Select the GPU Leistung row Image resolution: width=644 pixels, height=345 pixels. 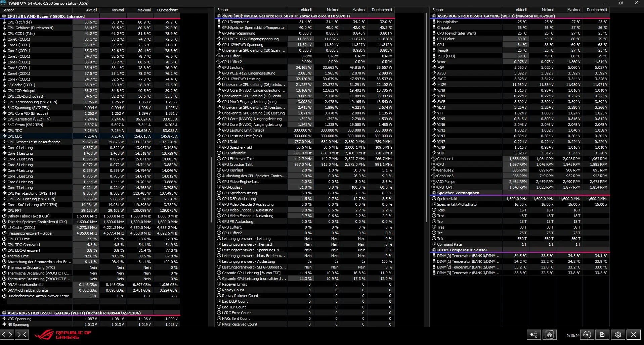click(x=305, y=67)
